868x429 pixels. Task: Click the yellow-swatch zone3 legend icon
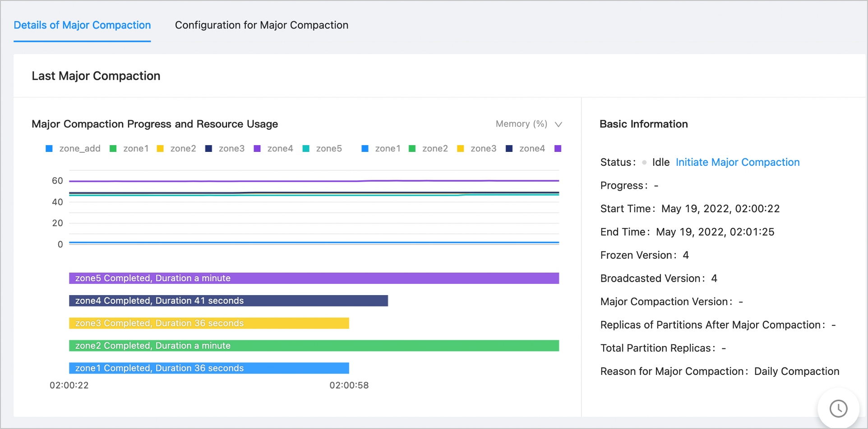pos(461,149)
